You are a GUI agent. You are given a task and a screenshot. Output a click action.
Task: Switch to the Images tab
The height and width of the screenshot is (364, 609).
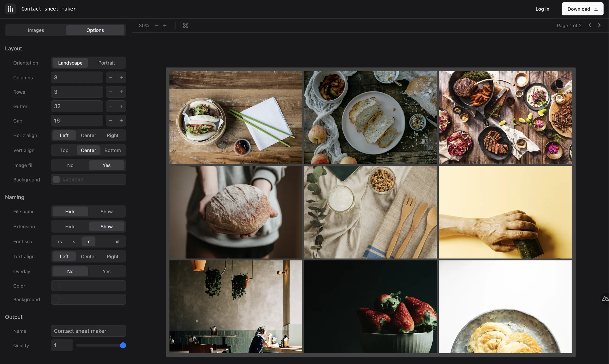tap(36, 30)
